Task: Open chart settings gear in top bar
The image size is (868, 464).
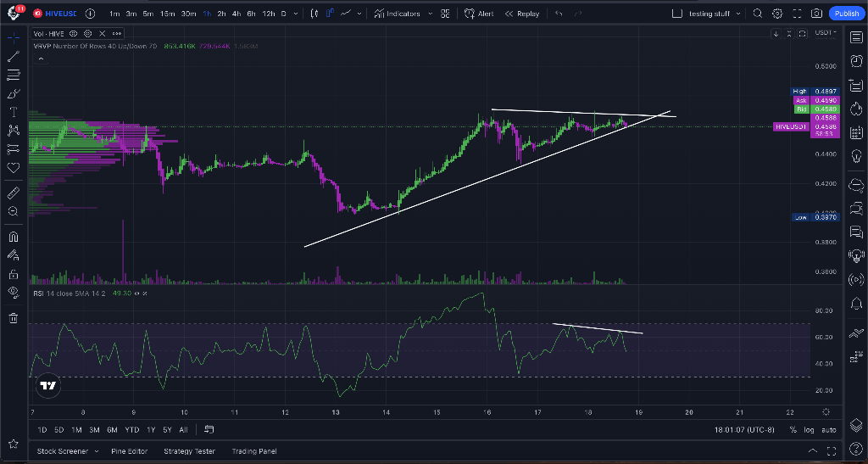Action: coord(777,14)
